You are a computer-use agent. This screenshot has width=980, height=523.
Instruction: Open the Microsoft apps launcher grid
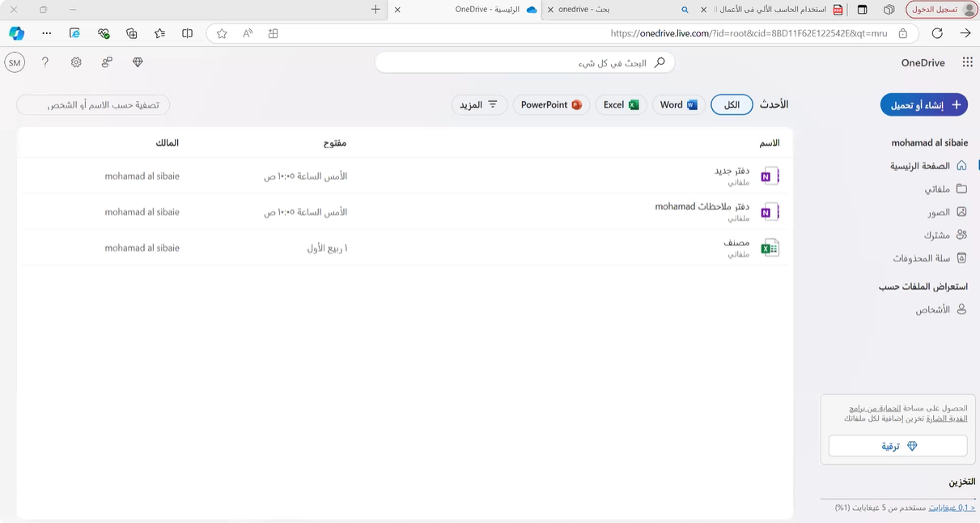967,62
